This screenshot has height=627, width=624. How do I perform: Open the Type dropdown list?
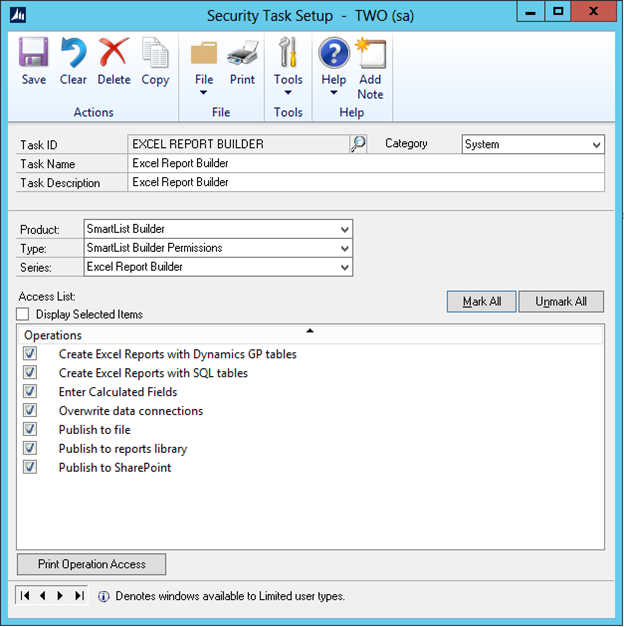218,248
